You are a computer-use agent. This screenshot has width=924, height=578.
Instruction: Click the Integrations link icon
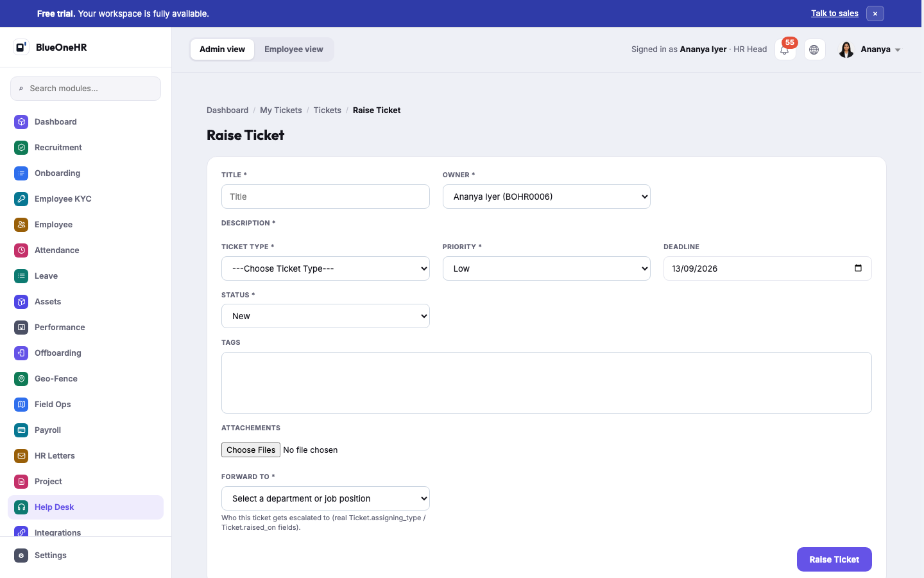(x=21, y=532)
